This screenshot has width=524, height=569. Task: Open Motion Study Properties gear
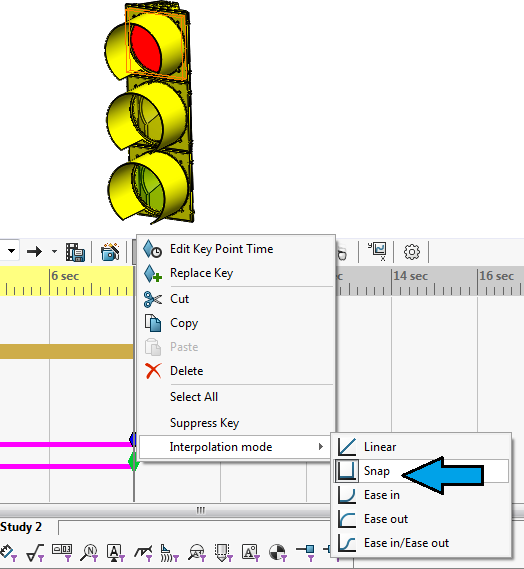pyautogui.click(x=412, y=251)
